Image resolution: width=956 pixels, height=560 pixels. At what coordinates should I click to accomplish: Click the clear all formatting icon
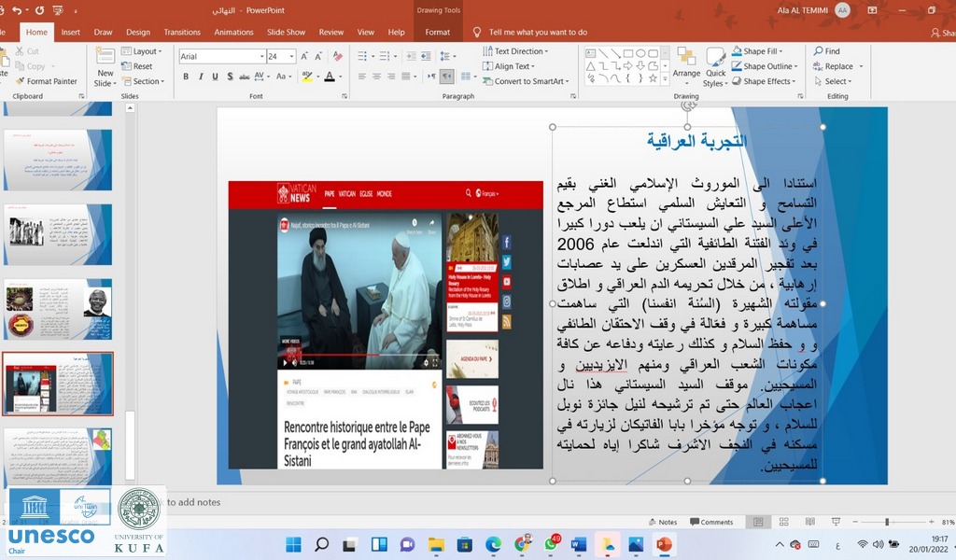(337, 56)
